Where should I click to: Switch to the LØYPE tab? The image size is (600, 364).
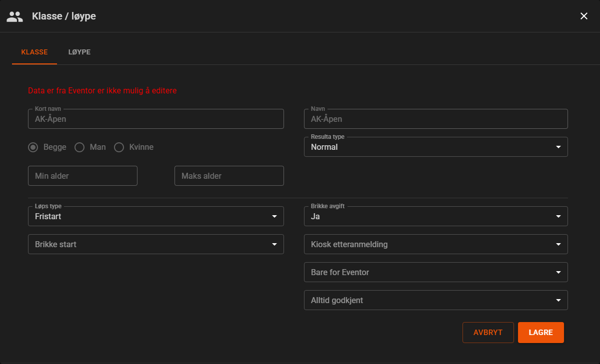[79, 52]
